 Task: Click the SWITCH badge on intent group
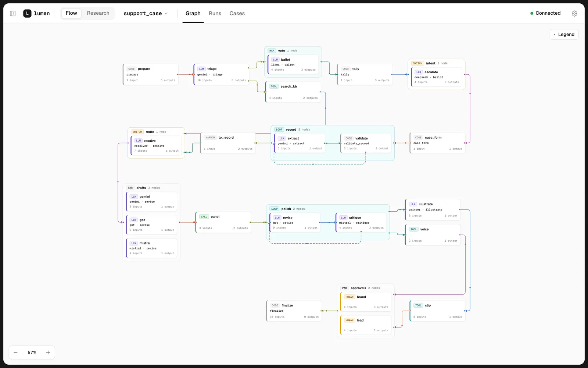click(417, 63)
